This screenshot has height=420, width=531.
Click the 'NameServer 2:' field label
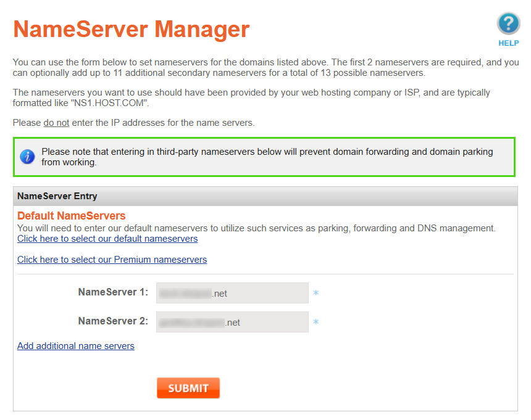pyautogui.click(x=113, y=321)
